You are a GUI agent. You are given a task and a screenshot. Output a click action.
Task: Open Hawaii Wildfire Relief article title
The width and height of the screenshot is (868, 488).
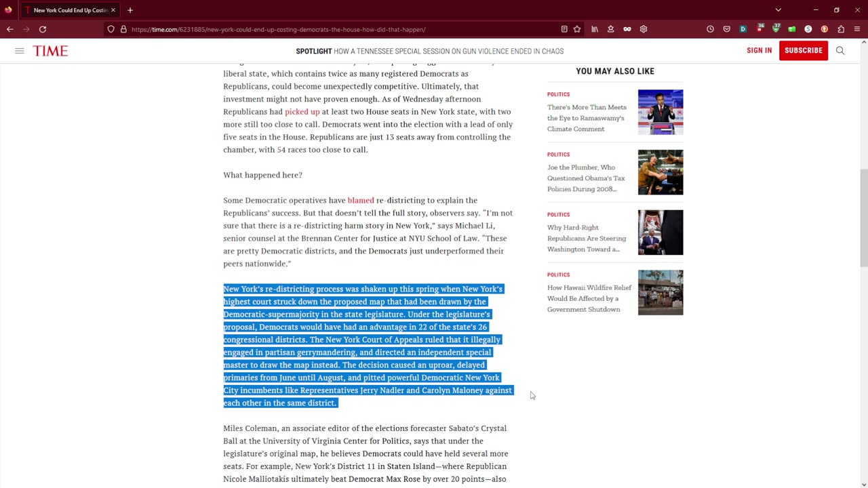589,298
